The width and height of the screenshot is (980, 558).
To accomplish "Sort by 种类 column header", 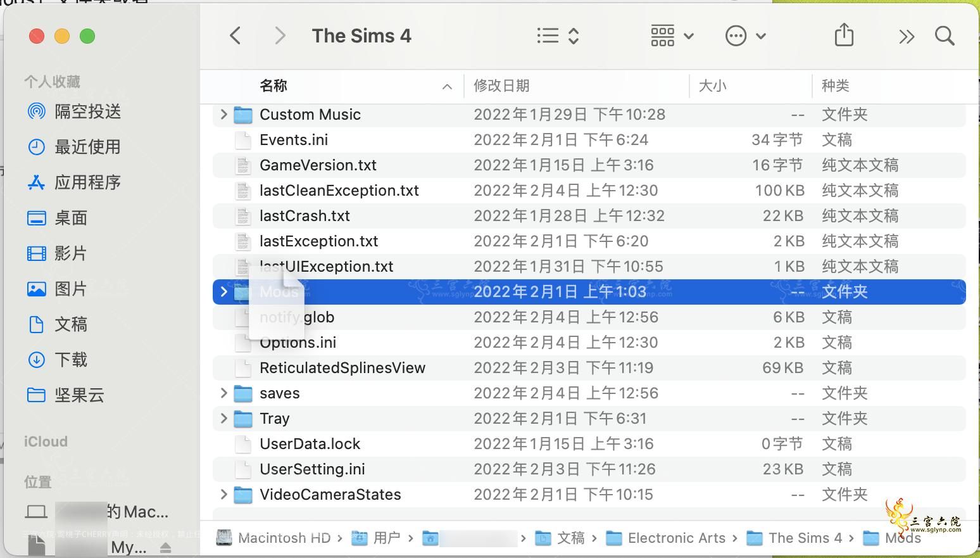I will [835, 86].
